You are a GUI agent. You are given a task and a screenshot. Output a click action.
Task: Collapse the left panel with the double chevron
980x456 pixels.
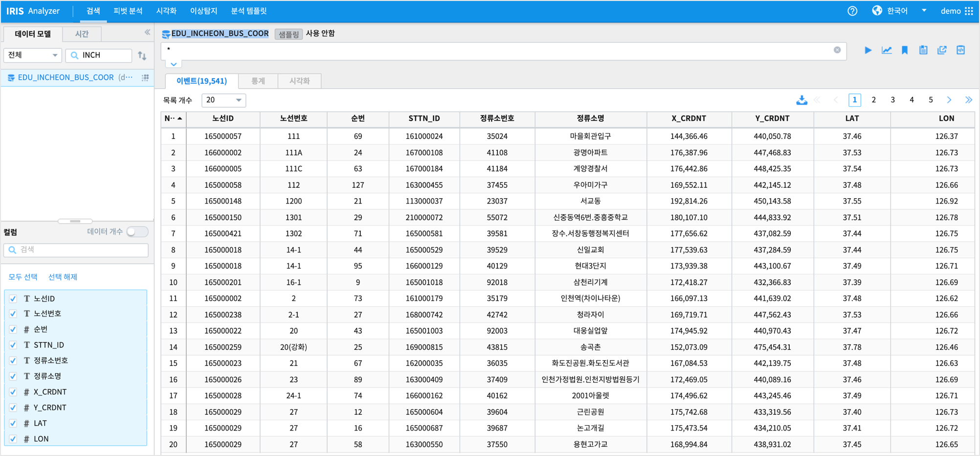coord(147,32)
